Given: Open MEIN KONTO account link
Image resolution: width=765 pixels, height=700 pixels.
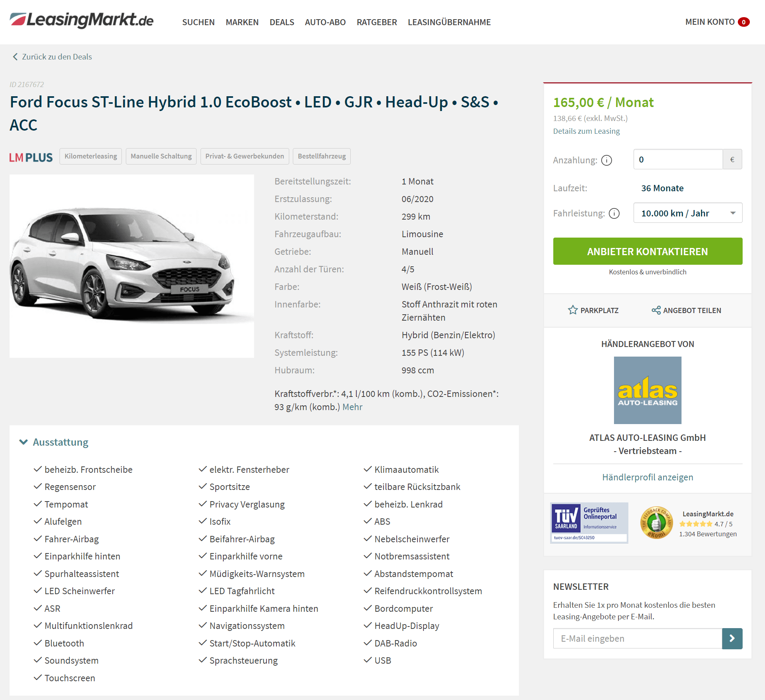Looking at the screenshot, I should point(710,22).
